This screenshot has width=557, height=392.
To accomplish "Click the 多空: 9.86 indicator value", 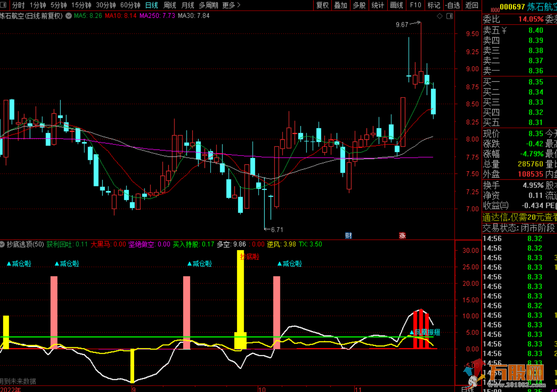I will coord(231,245).
